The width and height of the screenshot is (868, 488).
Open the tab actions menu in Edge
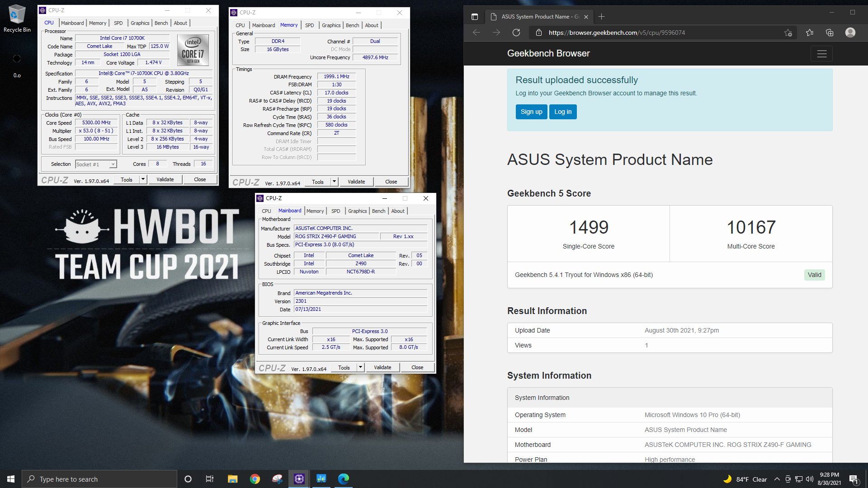475,17
